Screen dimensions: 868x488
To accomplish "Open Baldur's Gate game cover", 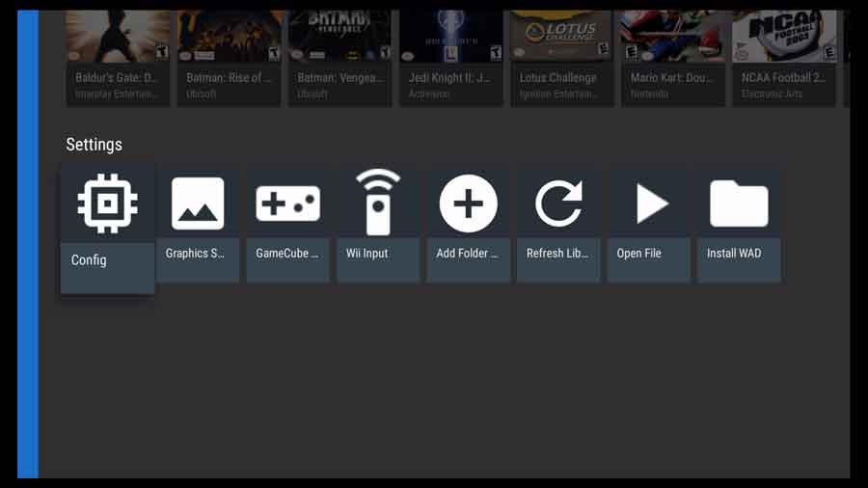I will coord(118,36).
